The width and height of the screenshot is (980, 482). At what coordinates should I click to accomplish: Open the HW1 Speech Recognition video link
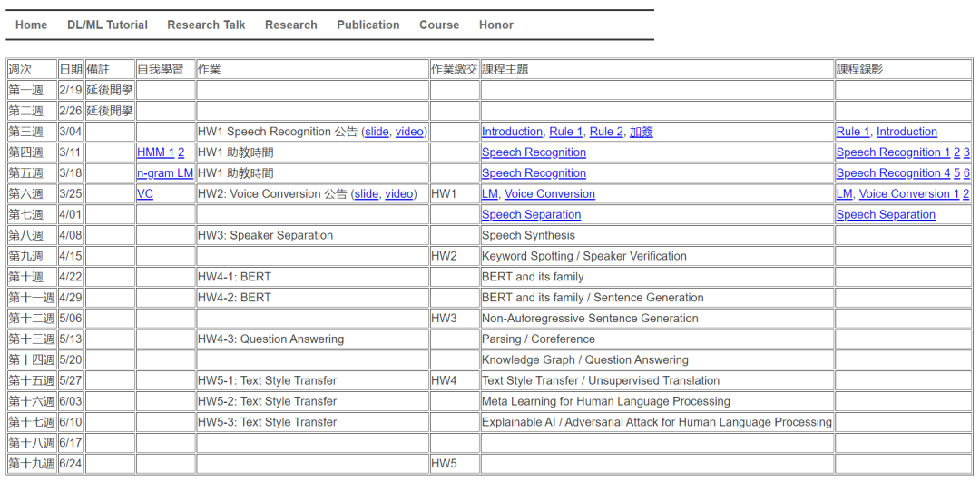click(x=409, y=132)
